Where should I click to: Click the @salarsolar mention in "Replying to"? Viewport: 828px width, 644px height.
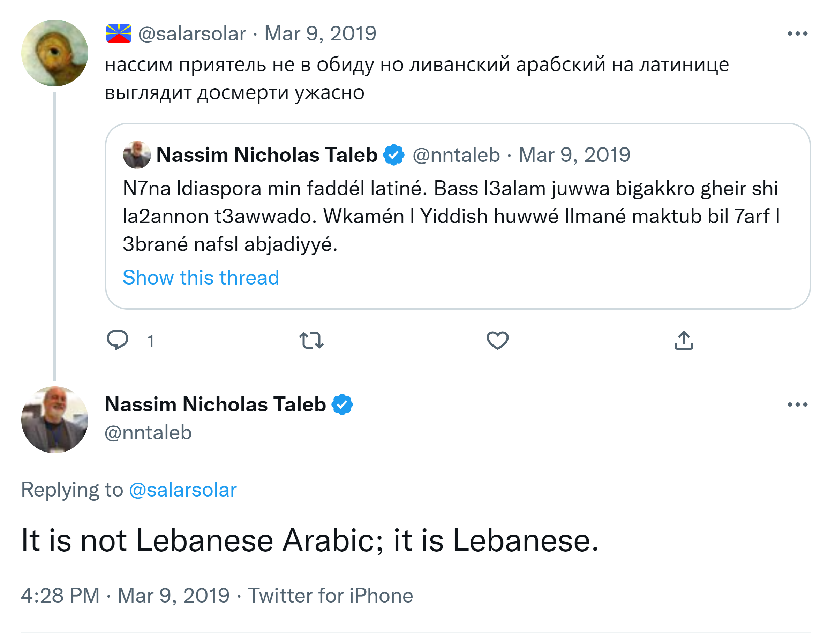click(183, 489)
